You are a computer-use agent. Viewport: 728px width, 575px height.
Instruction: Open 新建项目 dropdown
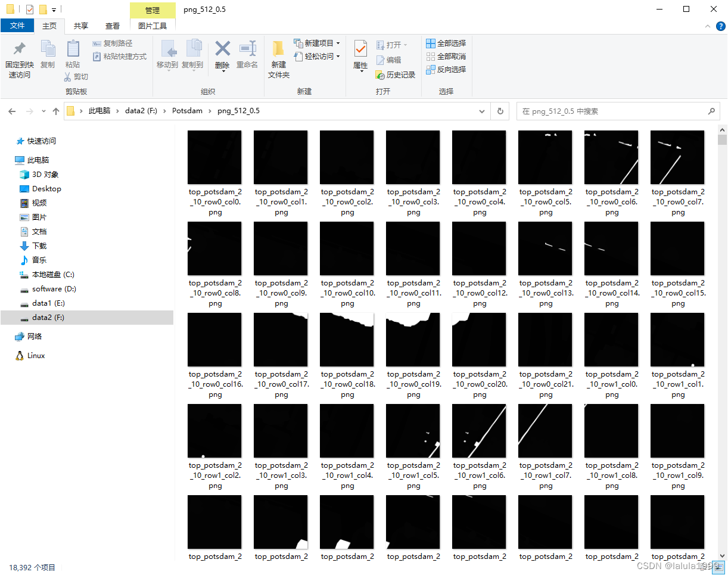[x=317, y=43]
